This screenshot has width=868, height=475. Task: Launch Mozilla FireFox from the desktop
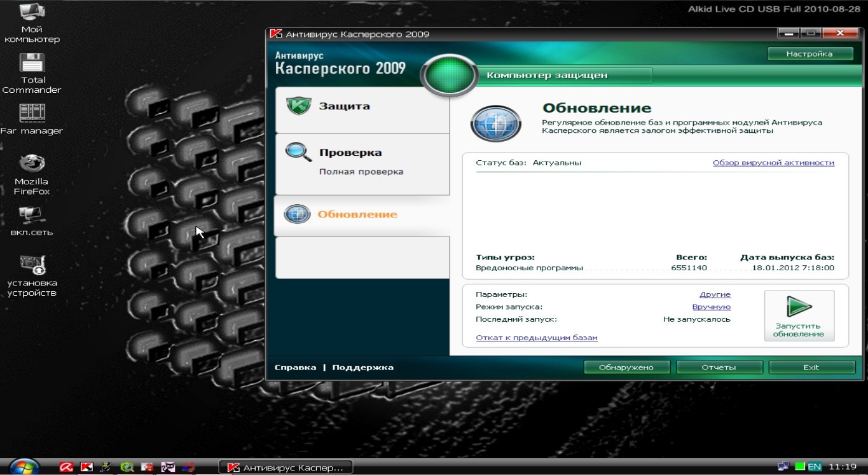click(32, 174)
